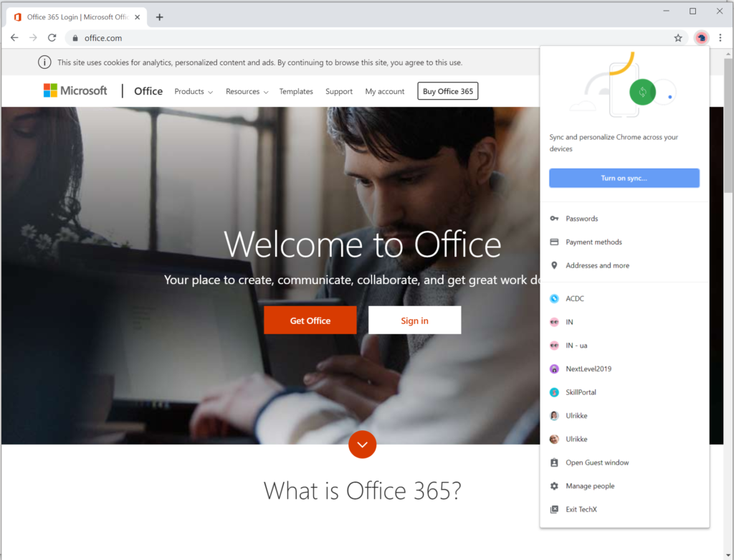
Task: Expand the Products dropdown
Action: coord(194,91)
